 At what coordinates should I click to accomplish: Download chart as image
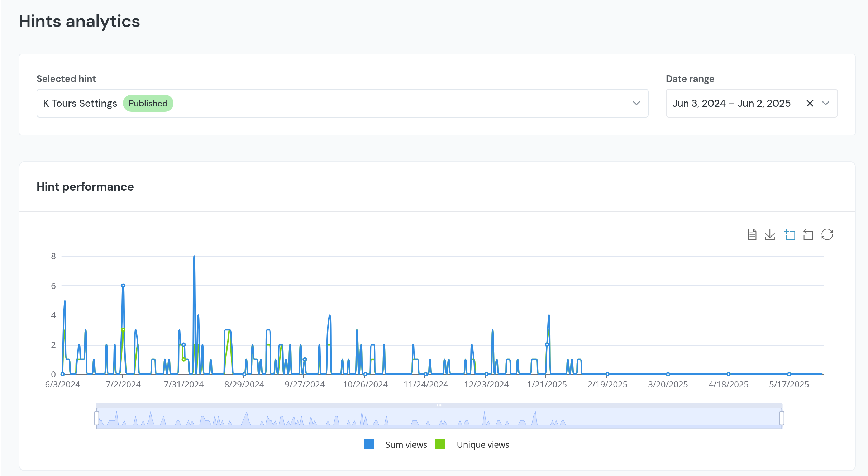pos(770,235)
